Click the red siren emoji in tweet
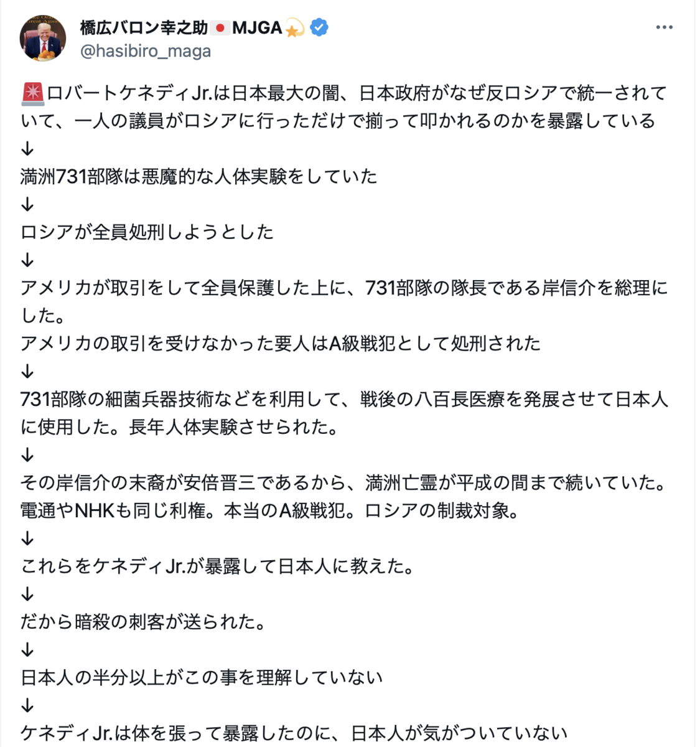Screen dimensions: 700x747 pyautogui.click(x=32, y=93)
